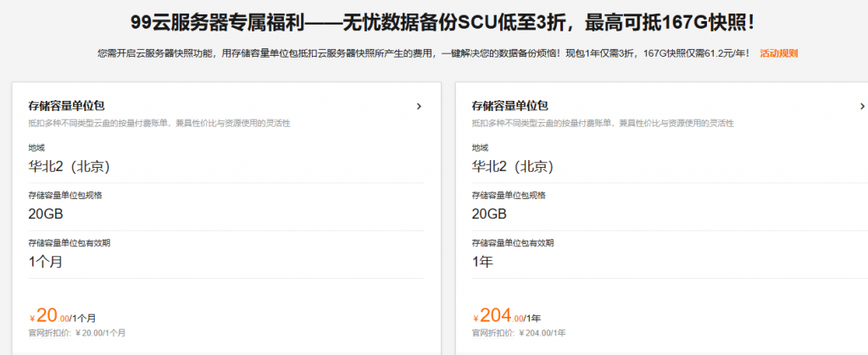Click 官网折扣价 ¥204.00/1年 text

[519, 333]
